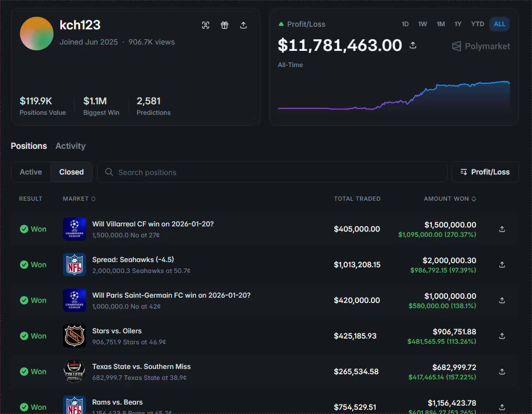Click the $119.9K Positions Value stat
Screen dimensions: 532x414
pyautogui.click(x=42, y=106)
